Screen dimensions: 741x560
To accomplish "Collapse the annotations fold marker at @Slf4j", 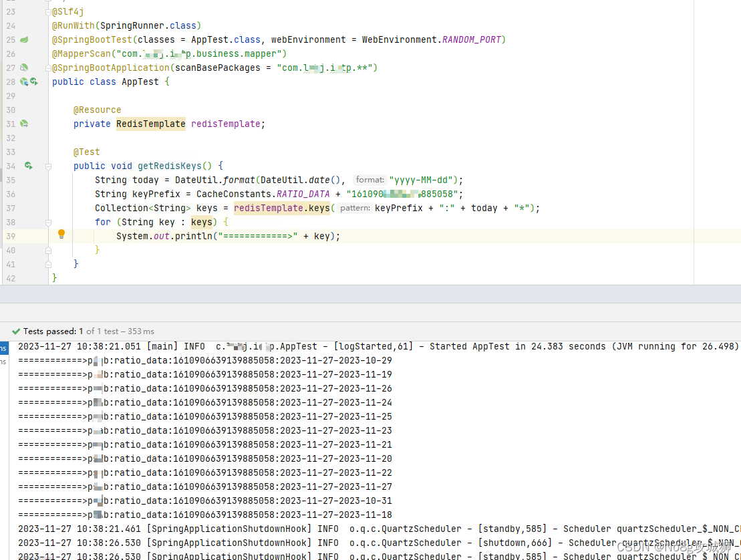I will click(x=48, y=12).
